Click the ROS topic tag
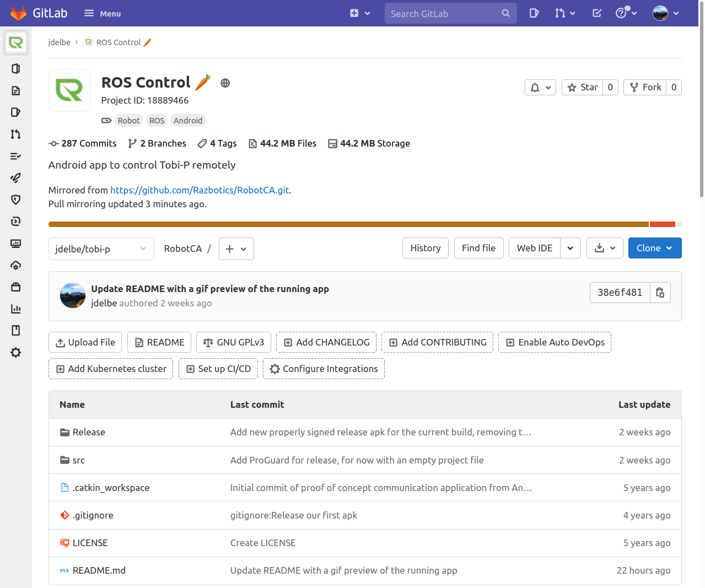The height and width of the screenshot is (588, 705). point(157,121)
